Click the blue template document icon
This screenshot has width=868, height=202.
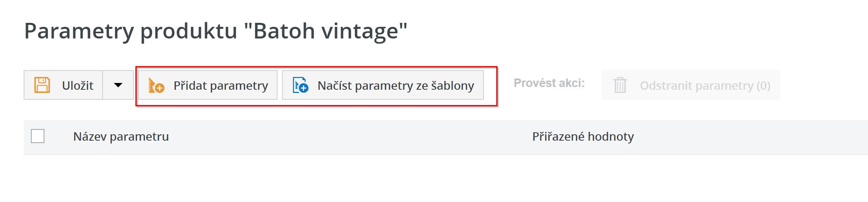point(300,85)
